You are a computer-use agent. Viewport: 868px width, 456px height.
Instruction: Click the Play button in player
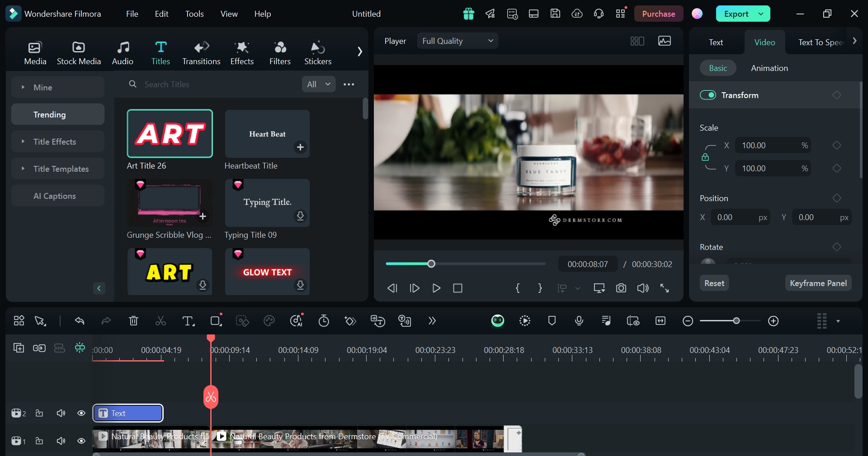click(x=436, y=288)
